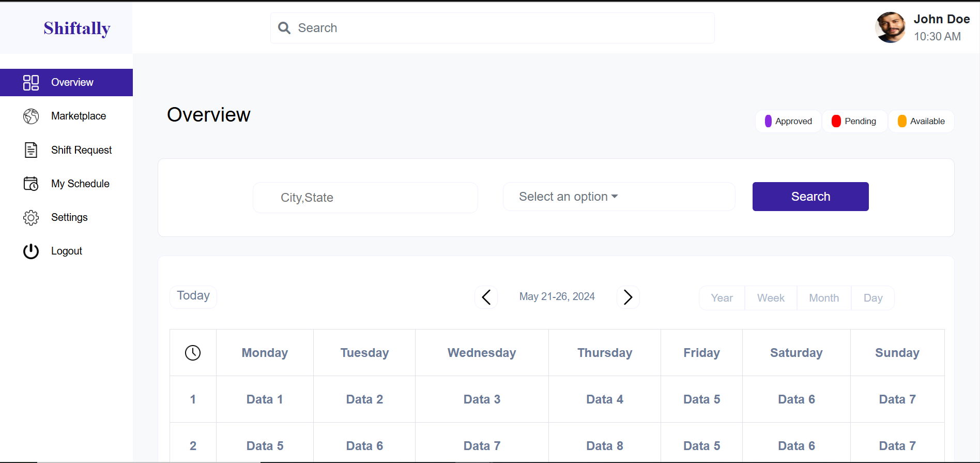Click the Shift Request document icon
Screen dimensions: 980x463
(31, 150)
